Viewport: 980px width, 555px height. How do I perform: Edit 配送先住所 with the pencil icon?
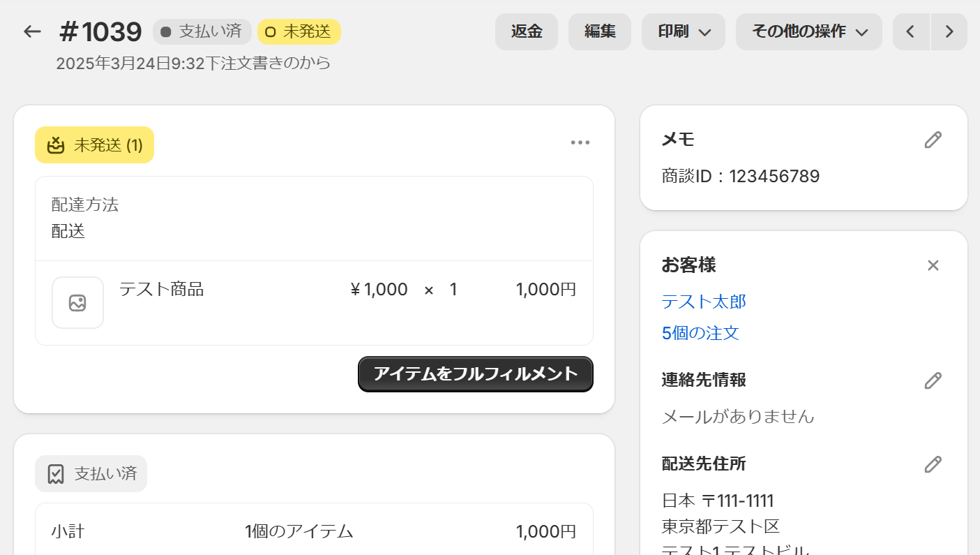coord(933,464)
